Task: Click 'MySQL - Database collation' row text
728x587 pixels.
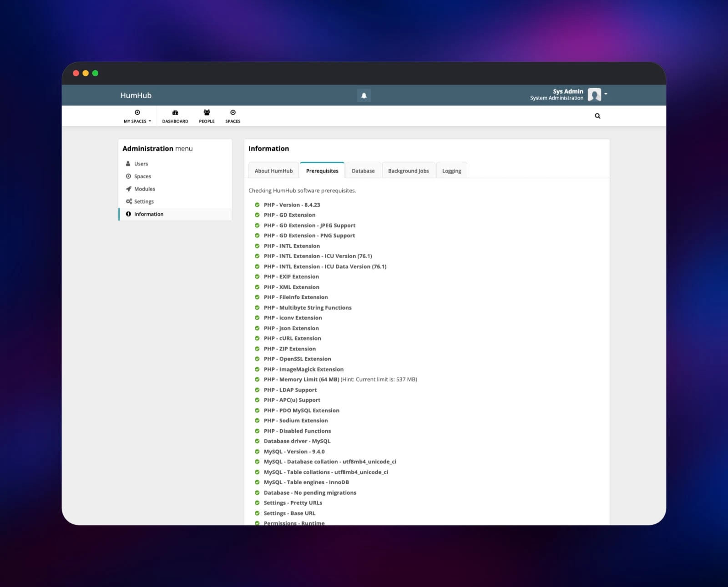Action: pyautogui.click(x=330, y=462)
